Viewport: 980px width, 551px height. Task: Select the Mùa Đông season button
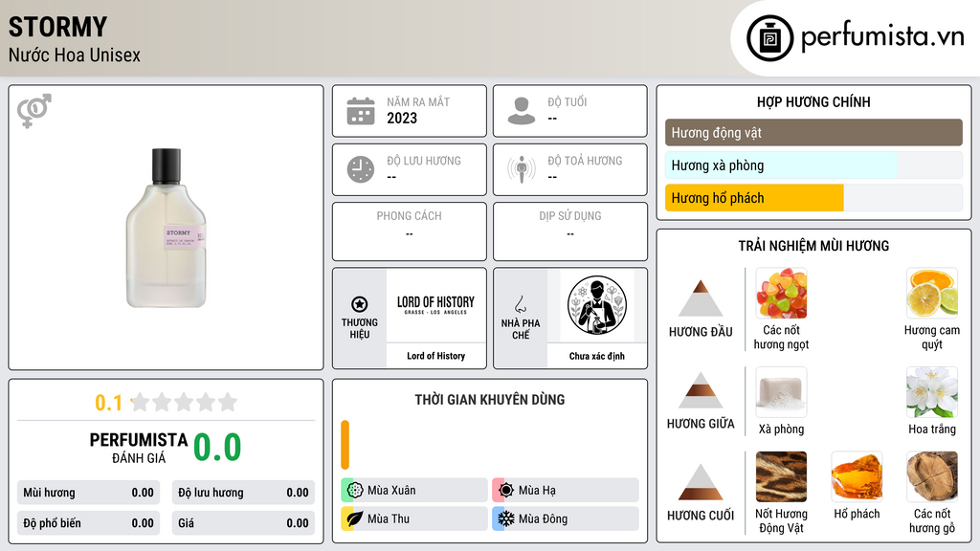click(x=566, y=518)
